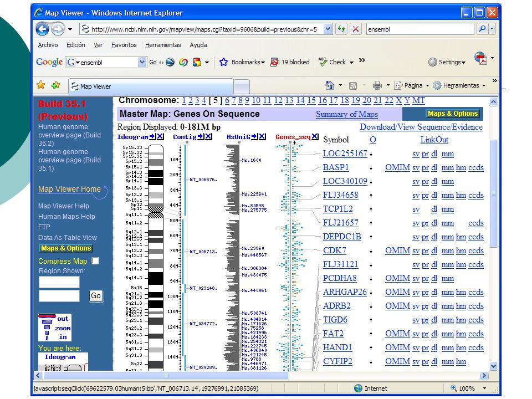
Task: Open the Ver menu
Action: pyautogui.click(x=98, y=45)
